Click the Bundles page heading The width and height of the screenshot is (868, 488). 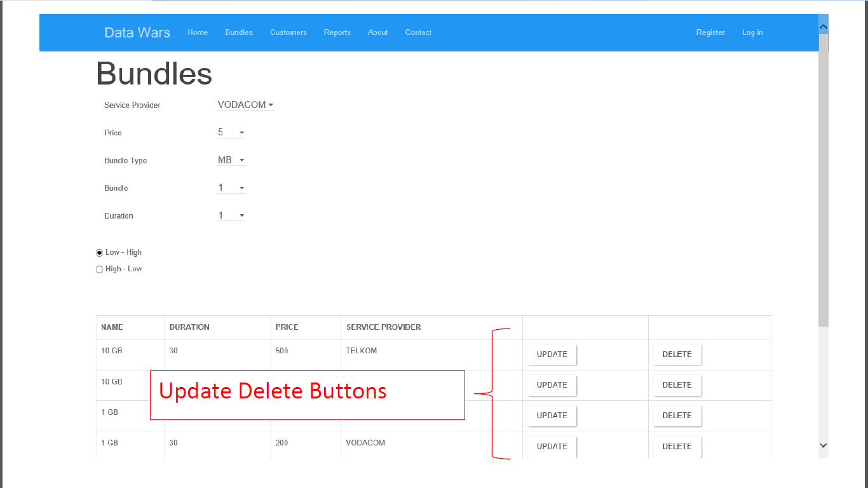154,74
